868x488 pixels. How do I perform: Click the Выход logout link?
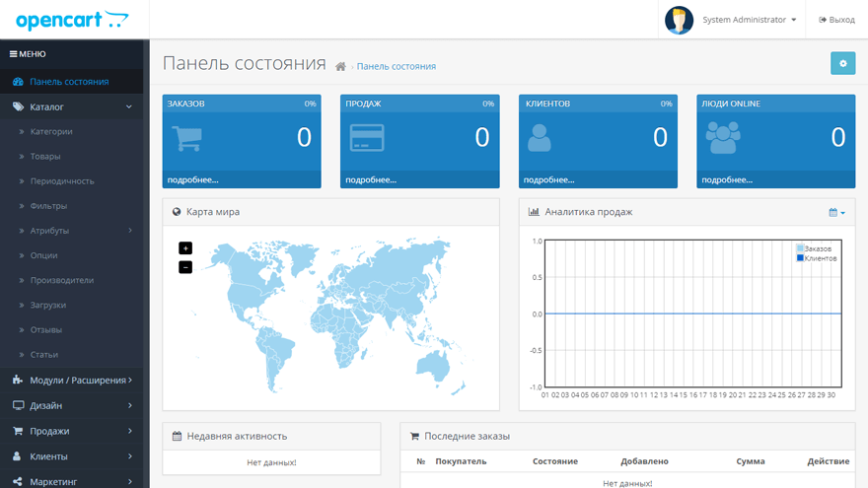837,20
